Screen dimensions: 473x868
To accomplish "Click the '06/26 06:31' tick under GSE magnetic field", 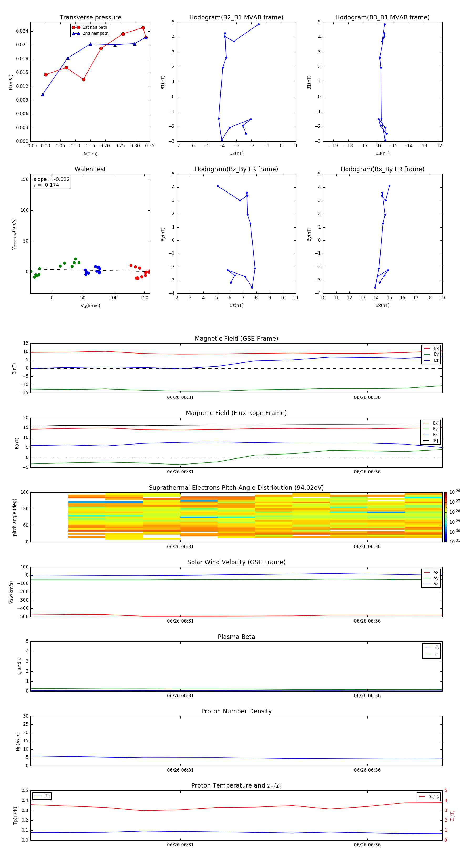I will click(x=181, y=398).
